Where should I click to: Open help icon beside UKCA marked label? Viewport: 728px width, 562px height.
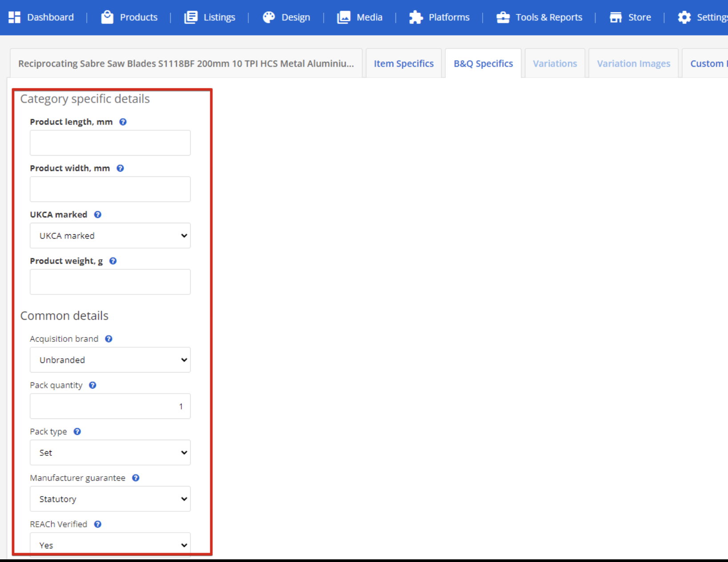98,214
